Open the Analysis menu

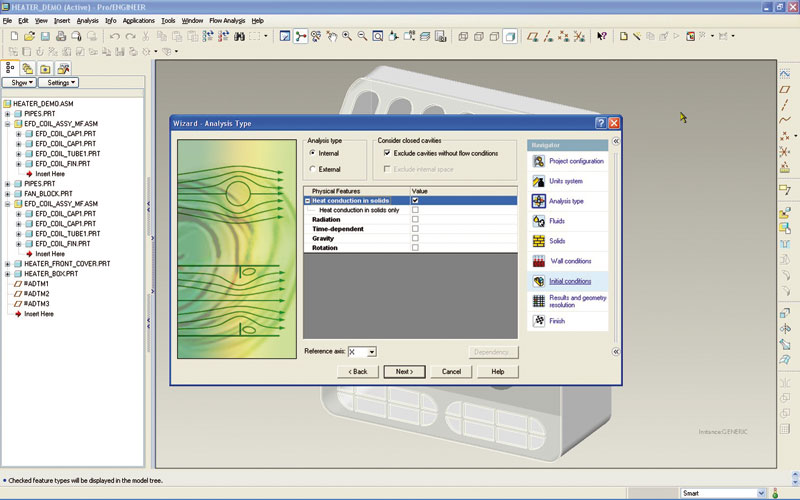coord(87,21)
